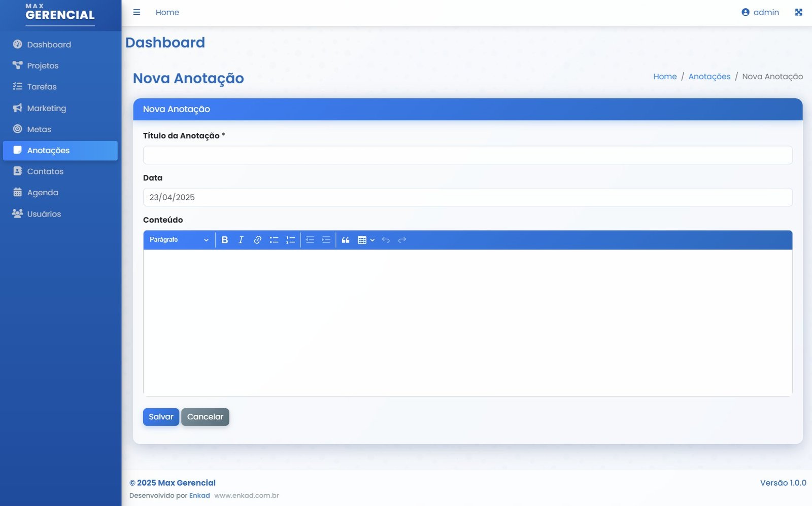Toggle bold formatting in editor toolbar
This screenshot has width=812, height=506.
[225, 240]
